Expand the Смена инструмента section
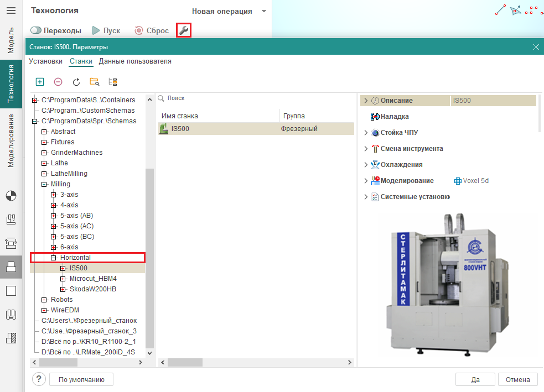The image size is (544, 392). [x=366, y=149]
